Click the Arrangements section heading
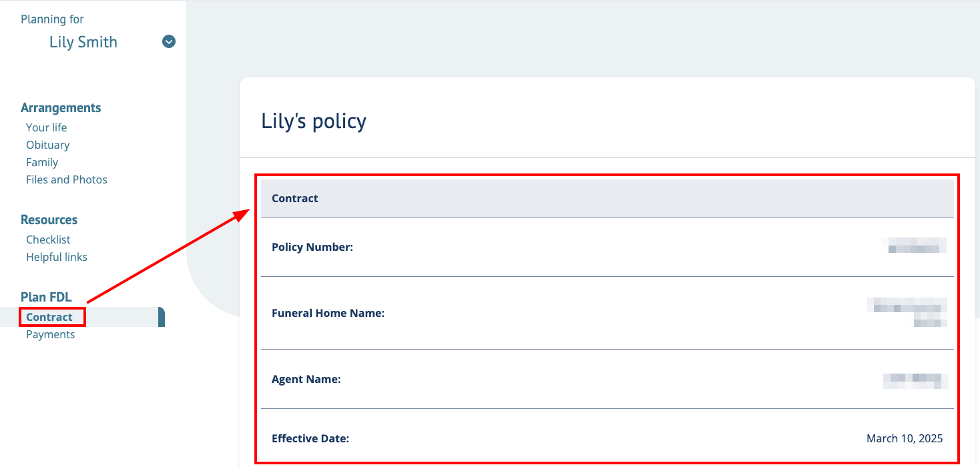 61,107
